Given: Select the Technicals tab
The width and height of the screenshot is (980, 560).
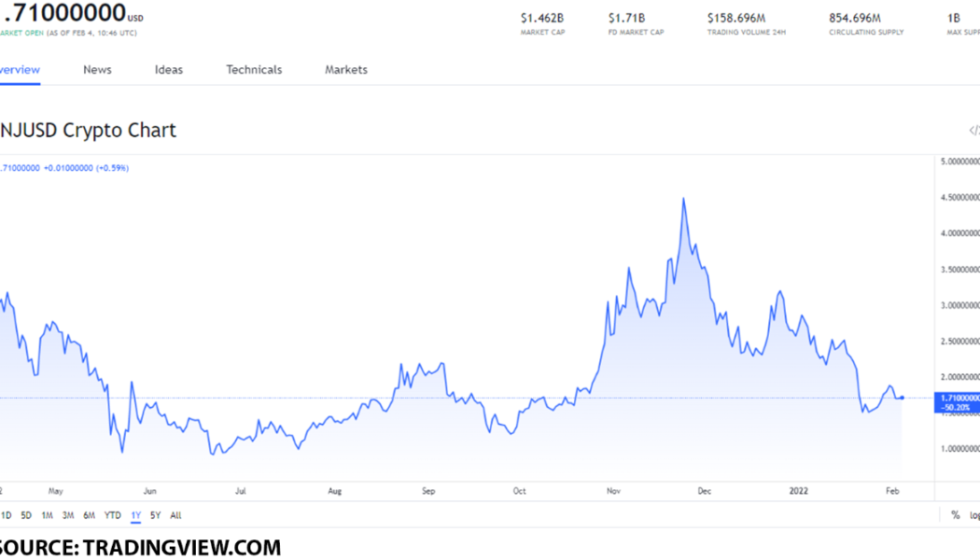Looking at the screenshot, I should pos(253,69).
